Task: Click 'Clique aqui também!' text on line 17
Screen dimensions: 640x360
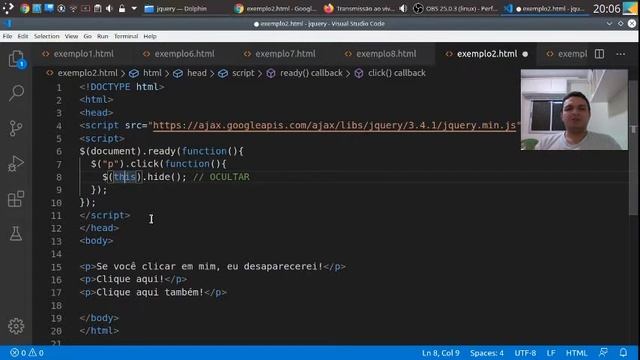Action: 150,292
